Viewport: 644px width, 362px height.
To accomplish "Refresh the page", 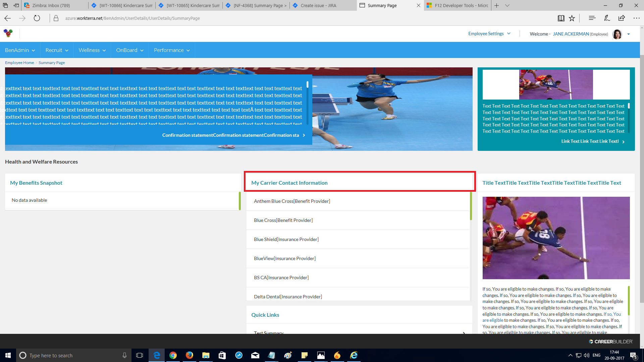I will tap(37, 18).
